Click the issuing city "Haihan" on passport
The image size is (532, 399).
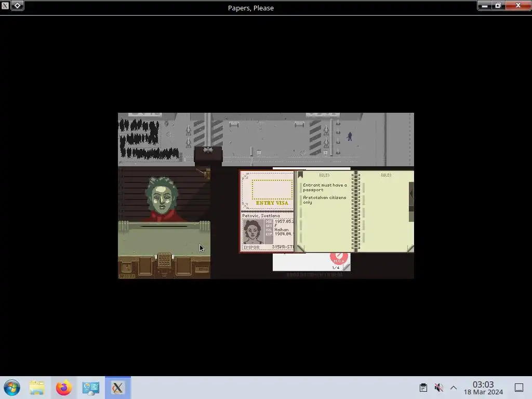pos(281,230)
